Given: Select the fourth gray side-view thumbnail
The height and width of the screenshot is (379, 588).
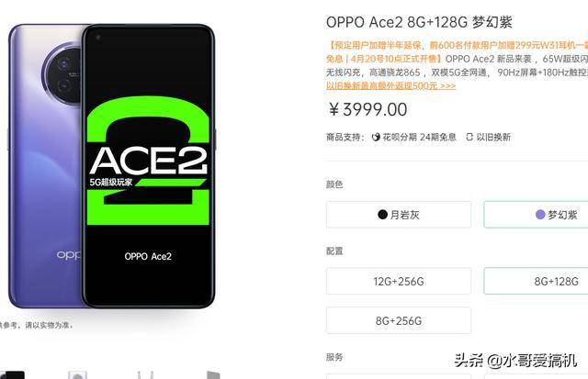Looking at the screenshot, I should point(213,375).
